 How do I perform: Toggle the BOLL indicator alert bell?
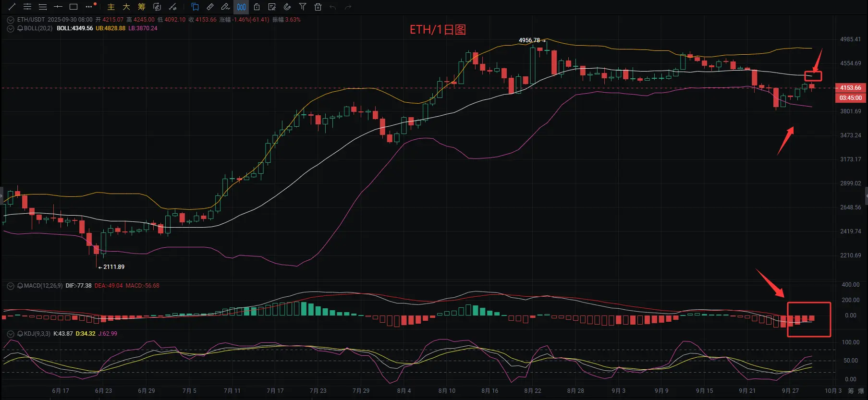tap(20, 29)
